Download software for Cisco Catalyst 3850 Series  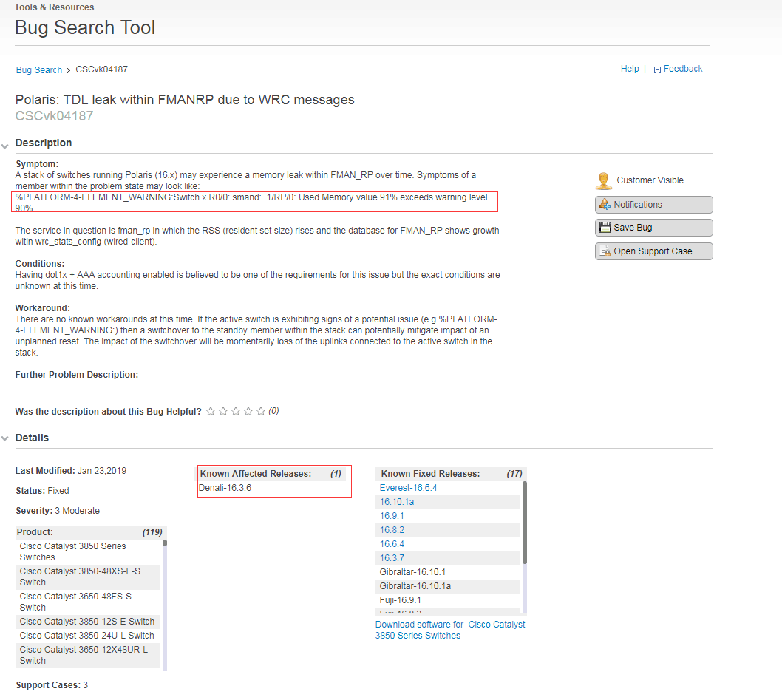(x=449, y=630)
